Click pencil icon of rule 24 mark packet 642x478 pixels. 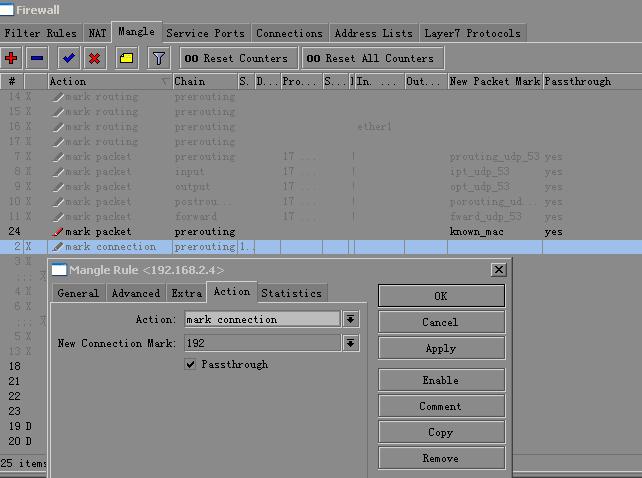57,232
